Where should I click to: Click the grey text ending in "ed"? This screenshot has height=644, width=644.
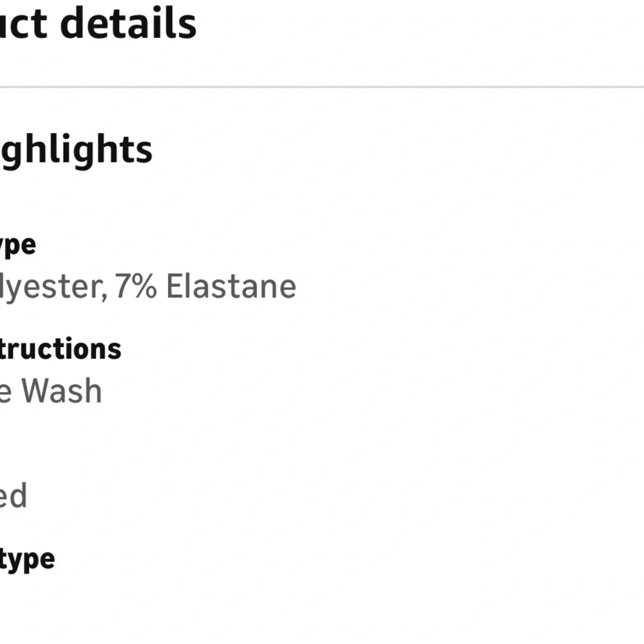[x=13, y=496]
